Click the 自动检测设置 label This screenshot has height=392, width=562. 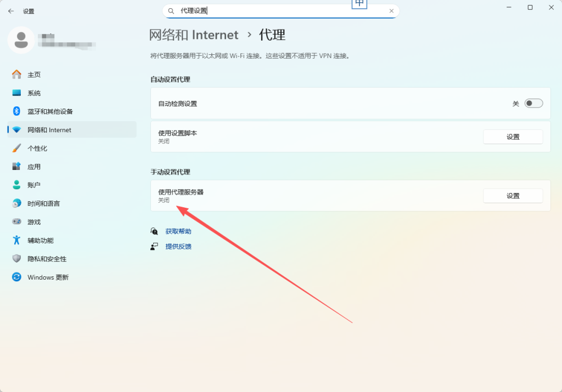178,104
